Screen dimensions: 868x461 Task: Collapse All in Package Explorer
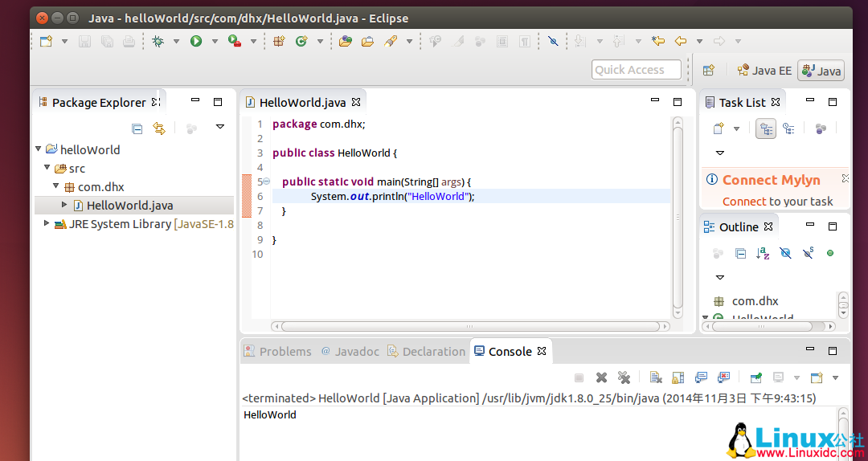137,129
